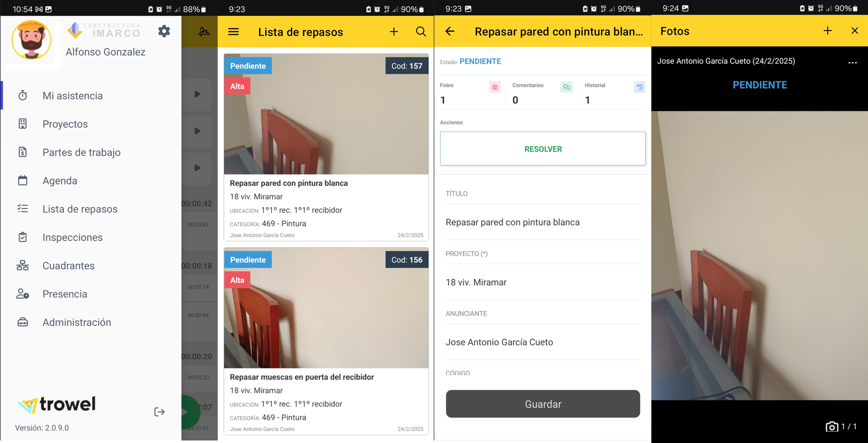This screenshot has height=443, width=868.
Task: Open repaso card with Cod: 156
Action: click(326, 341)
